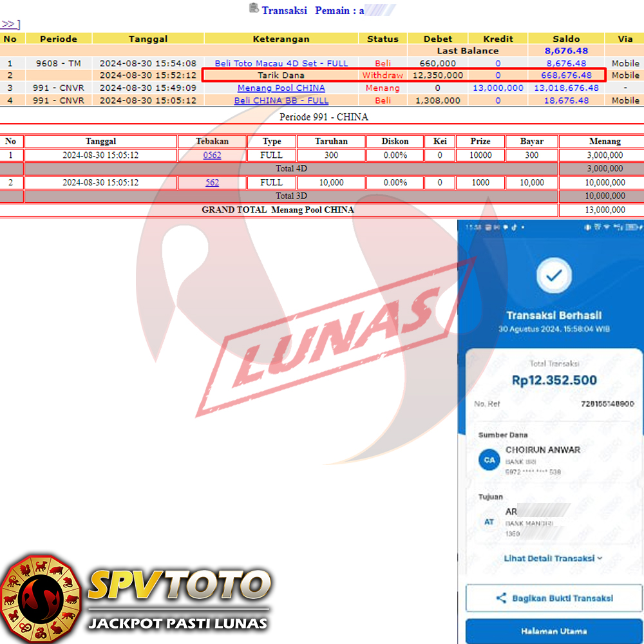The image size is (644, 644).
Task: Select the Keterangan column header
Action: (x=281, y=39)
